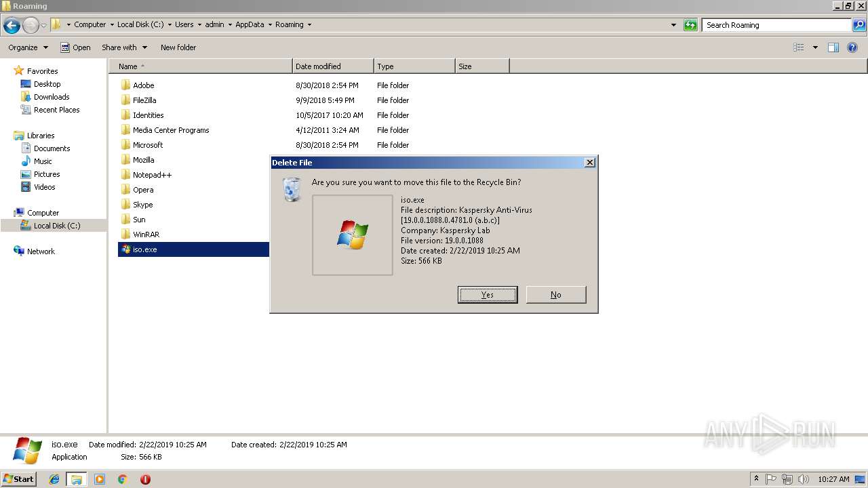Open the view options dropdown arrow
Screen dimensions: 868x488
815,47
